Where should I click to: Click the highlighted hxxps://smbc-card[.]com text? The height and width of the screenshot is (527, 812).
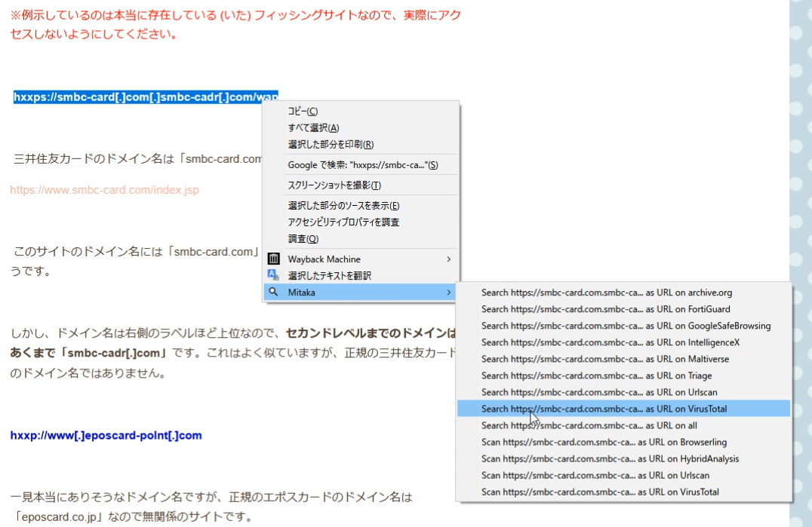click(146, 97)
